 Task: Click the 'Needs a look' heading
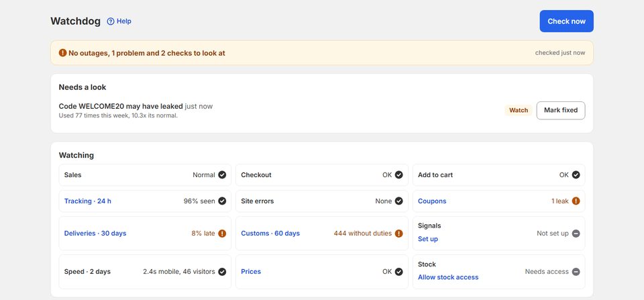(82, 87)
